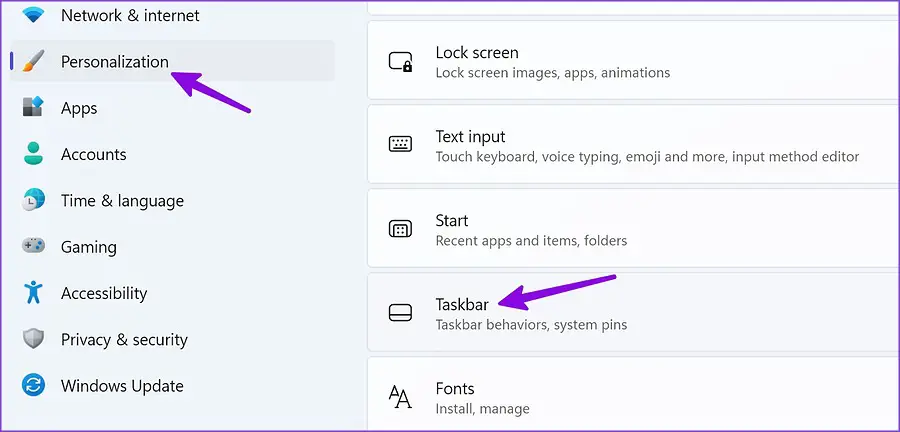
Task: Click the Accounts person icon
Action: click(33, 154)
